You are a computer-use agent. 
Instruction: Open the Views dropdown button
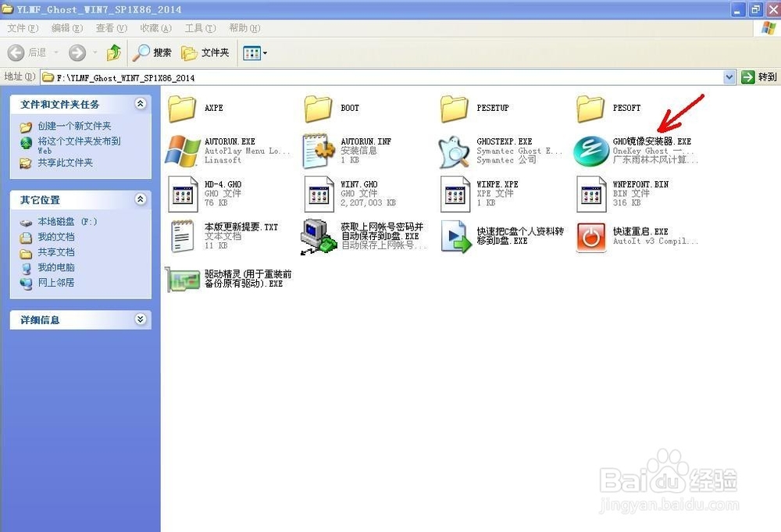255,53
